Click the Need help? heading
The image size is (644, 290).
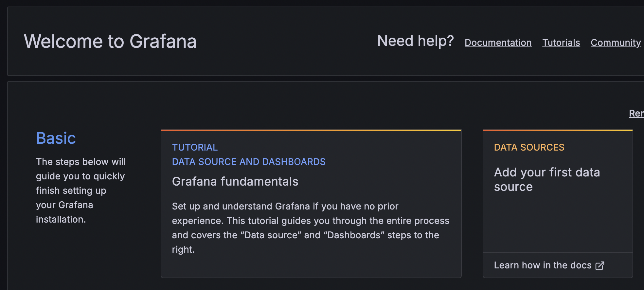tap(416, 41)
